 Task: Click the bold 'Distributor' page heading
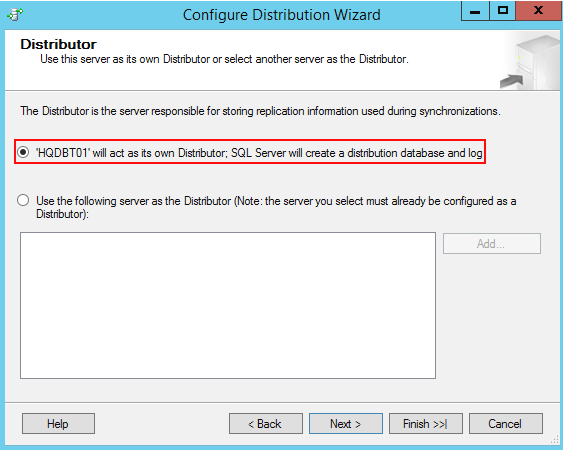(x=59, y=44)
